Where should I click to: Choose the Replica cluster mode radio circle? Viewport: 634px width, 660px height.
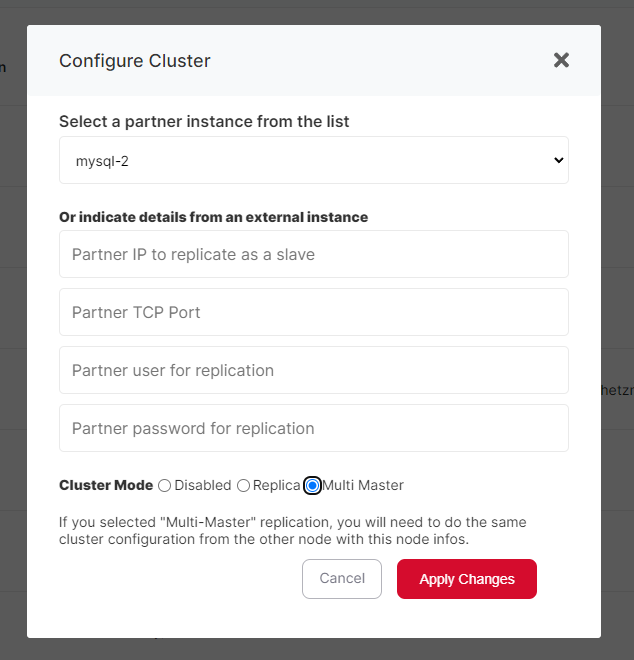pyautogui.click(x=243, y=486)
